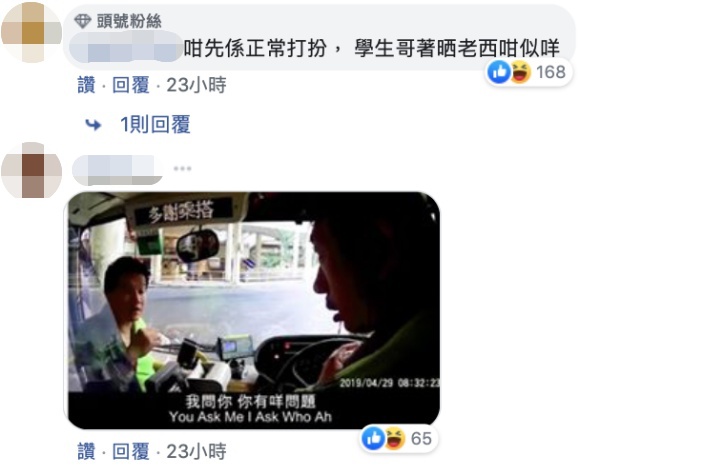Click the laughing emoji reaction showing 168

tap(521, 72)
